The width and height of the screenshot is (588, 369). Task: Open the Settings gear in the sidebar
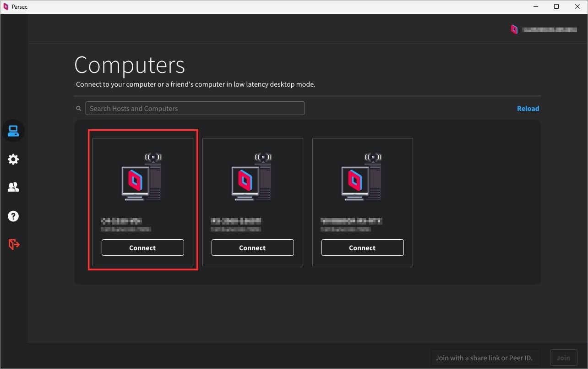[13, 160]
